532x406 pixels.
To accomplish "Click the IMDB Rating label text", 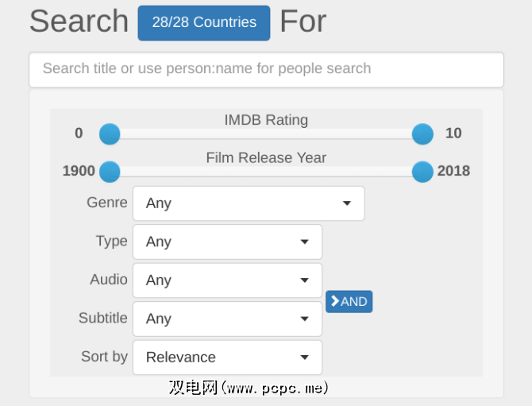I will 266,120.
